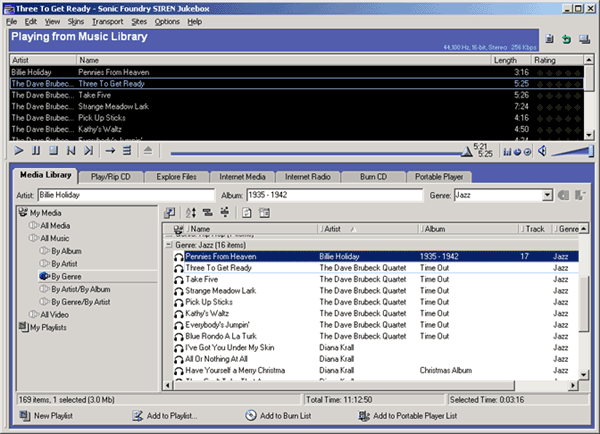Open the Genre dropdown arrow

tap(548, 195)
